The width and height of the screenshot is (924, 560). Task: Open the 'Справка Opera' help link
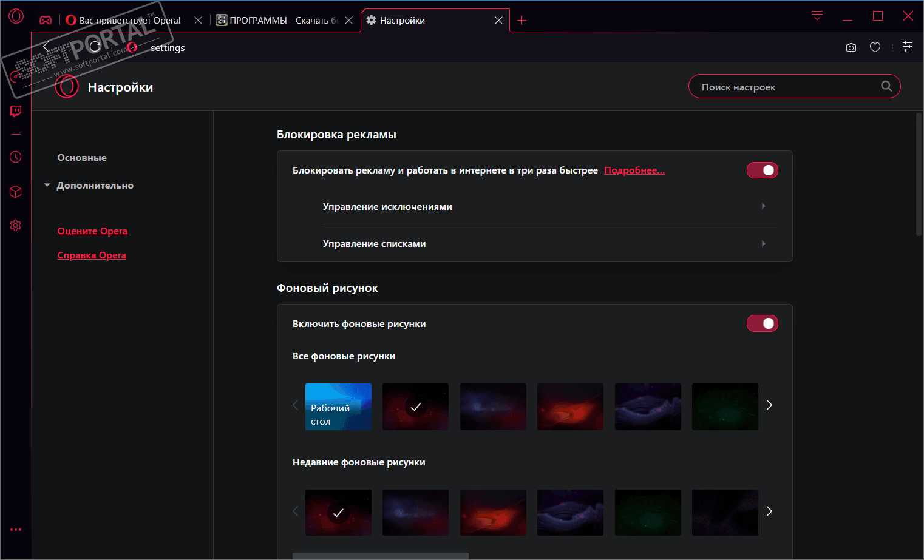[92, 255]
